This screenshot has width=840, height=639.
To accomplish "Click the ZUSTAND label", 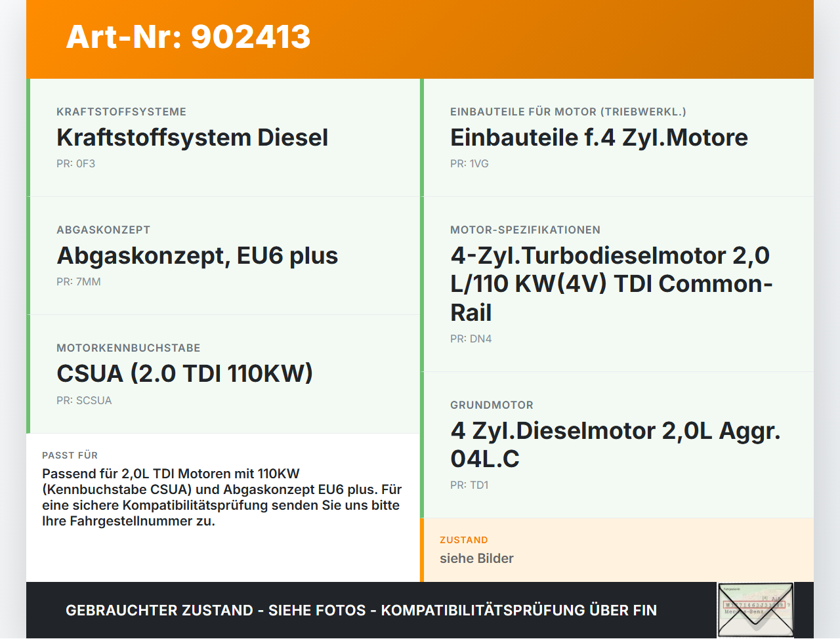I will [464, 541].
